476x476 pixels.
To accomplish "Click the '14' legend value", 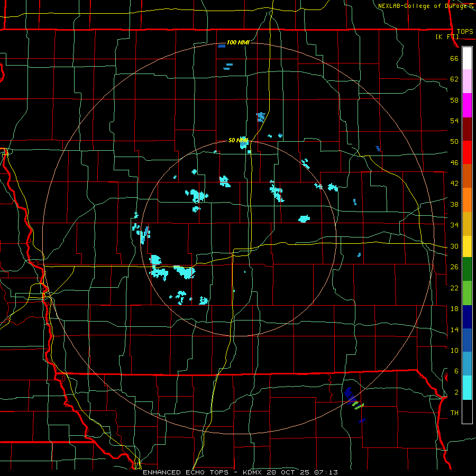I will (x=454, y=329).
